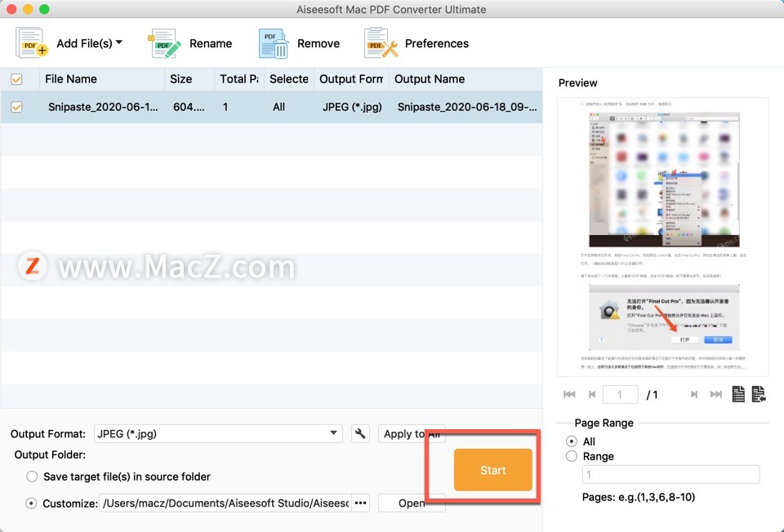784x532 pixels.
Task: Click the Preferences toolbar label
Action: 437,43
